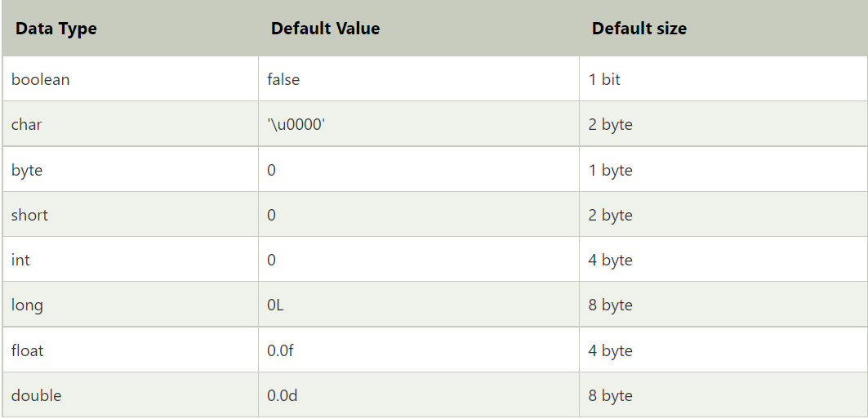This screenshot has height=419, width=868.
Task: Click the Data Type column header
Action: pyautogui.click(x=56, y=29)
